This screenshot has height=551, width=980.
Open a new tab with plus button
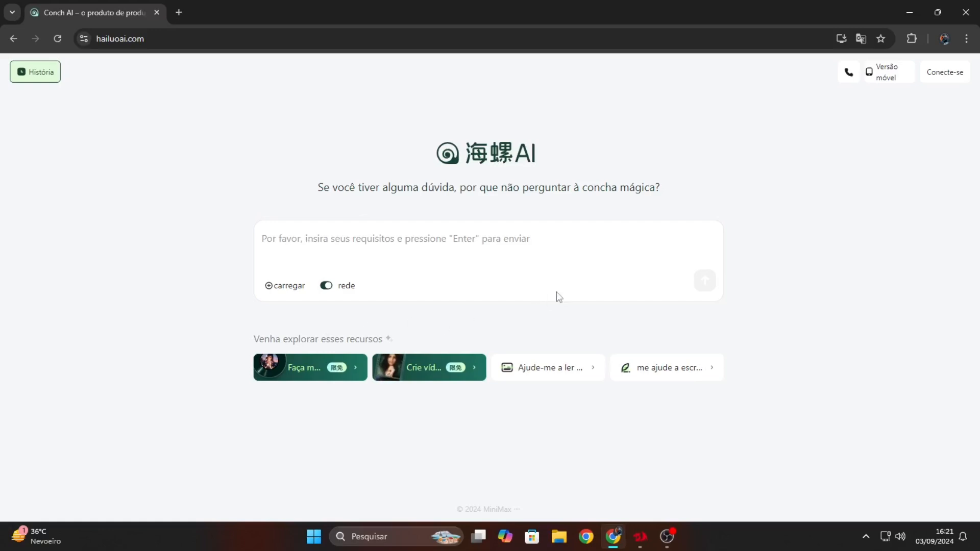coord(179,12)
